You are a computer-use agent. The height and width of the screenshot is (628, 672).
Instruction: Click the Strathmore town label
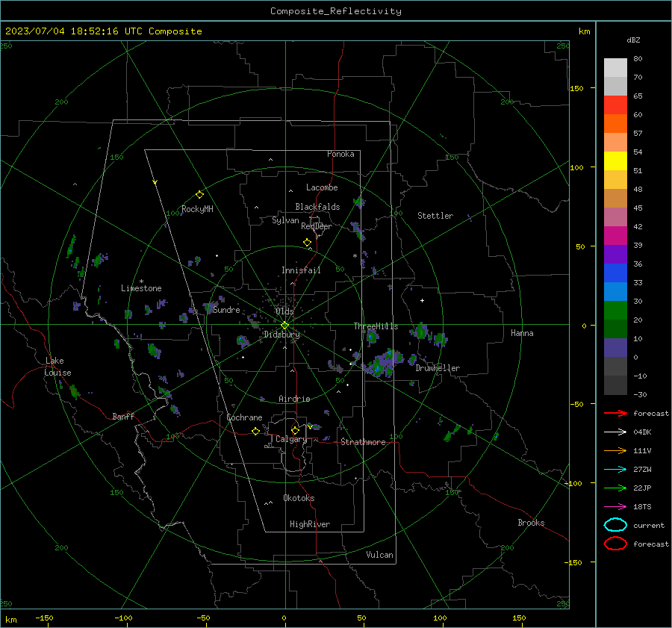pyautogui.click(x=363, y=442)
